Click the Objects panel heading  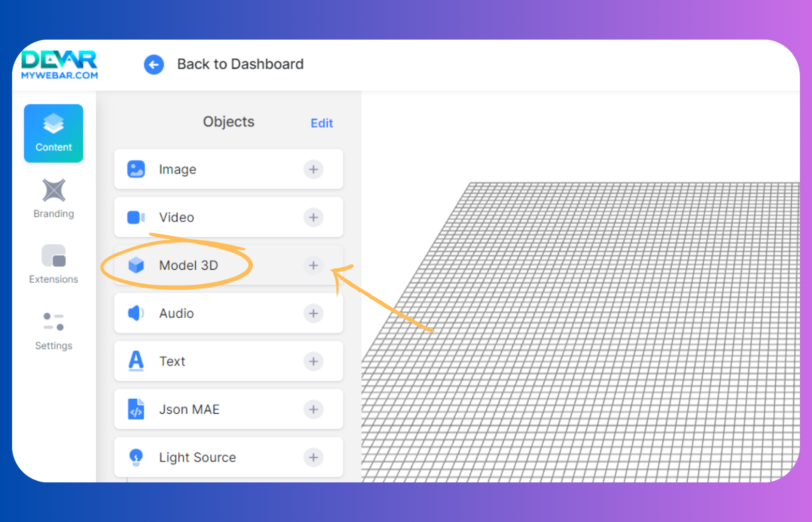tap(229, 122)
